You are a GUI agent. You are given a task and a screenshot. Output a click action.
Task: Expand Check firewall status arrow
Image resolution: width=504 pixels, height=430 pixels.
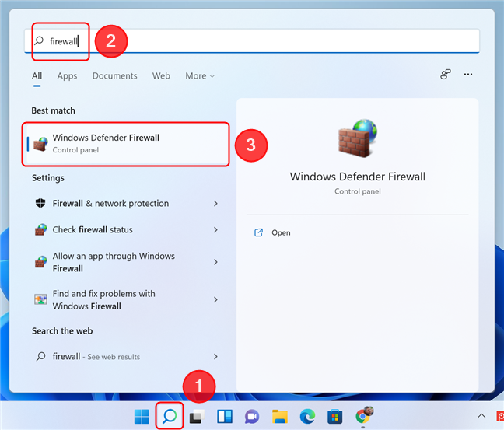pos(215,230)
